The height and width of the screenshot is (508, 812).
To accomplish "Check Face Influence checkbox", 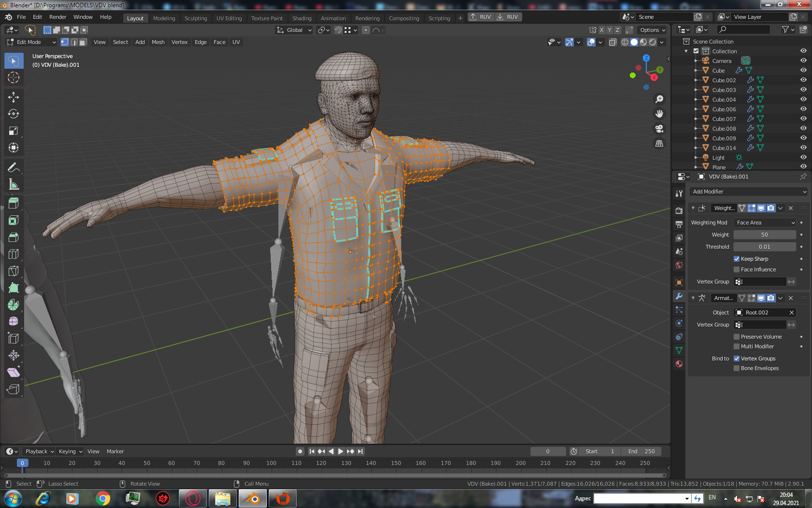I will click(737, 269).
